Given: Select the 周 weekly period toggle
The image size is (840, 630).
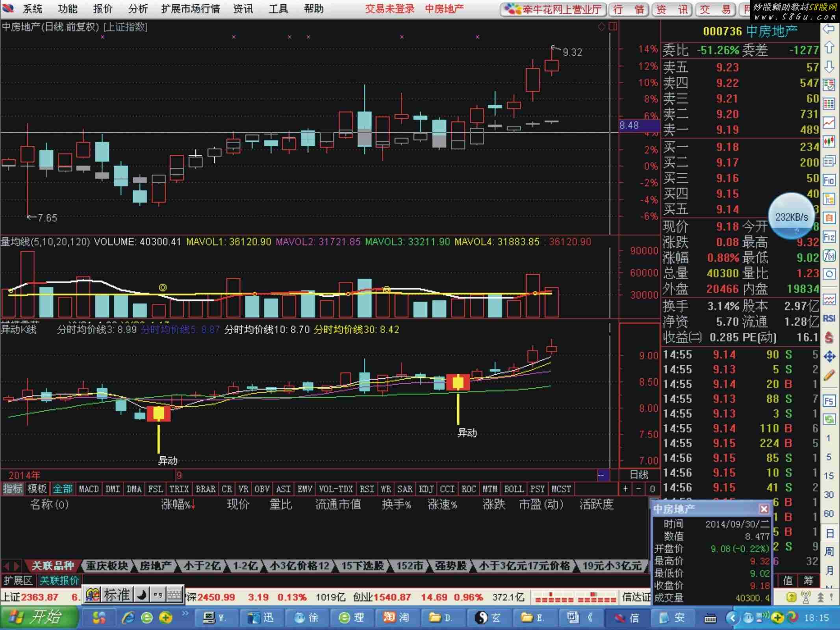Looking at the screenshot, I should pyautogui.click(x=829, y=552).
